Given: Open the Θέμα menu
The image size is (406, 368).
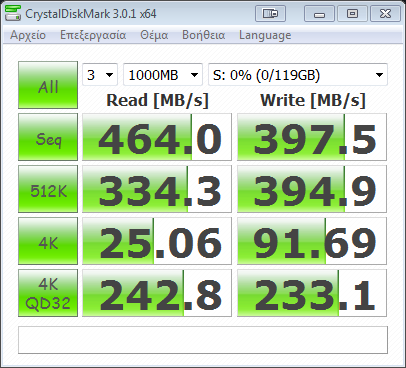Looking at the screenshot, I should pyautogui.click(x=154, y=35).
